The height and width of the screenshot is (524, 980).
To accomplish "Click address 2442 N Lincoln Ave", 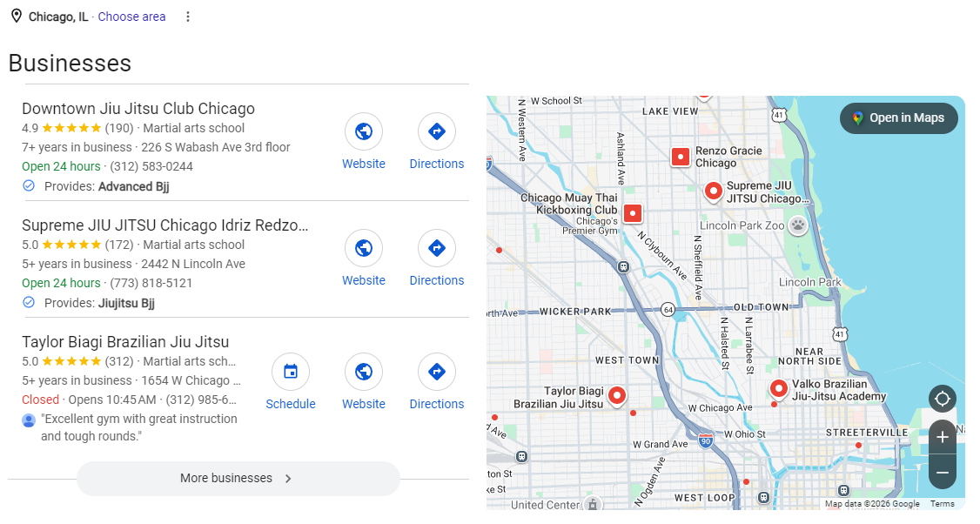I will (x=193, y=264).
